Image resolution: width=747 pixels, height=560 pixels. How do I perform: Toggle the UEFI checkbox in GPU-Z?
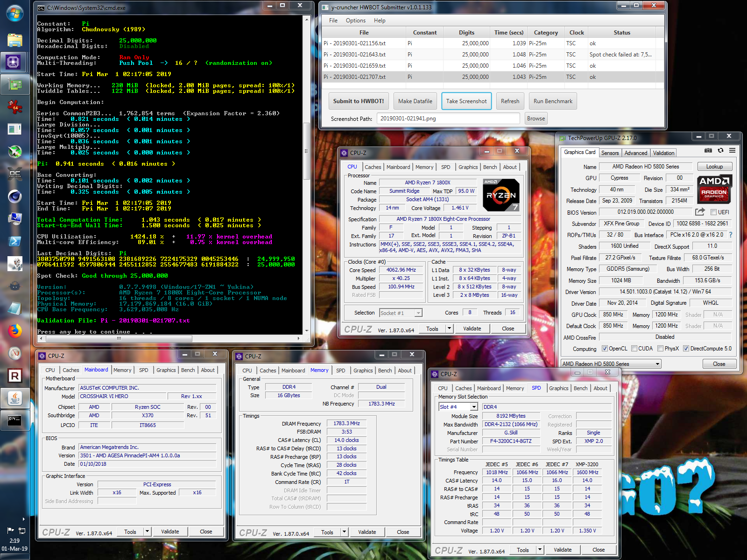coord(713,212)
